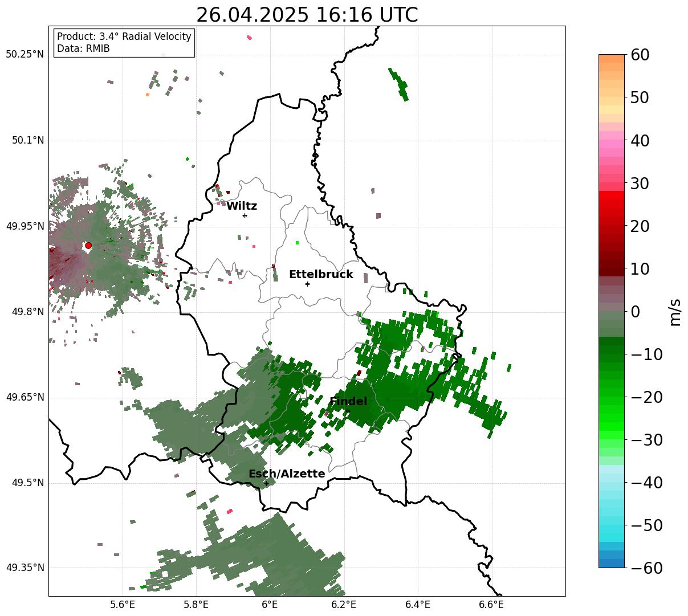688x616 pixels.
Task: Click the red radar location marker
Action: [x=88, y=246]
